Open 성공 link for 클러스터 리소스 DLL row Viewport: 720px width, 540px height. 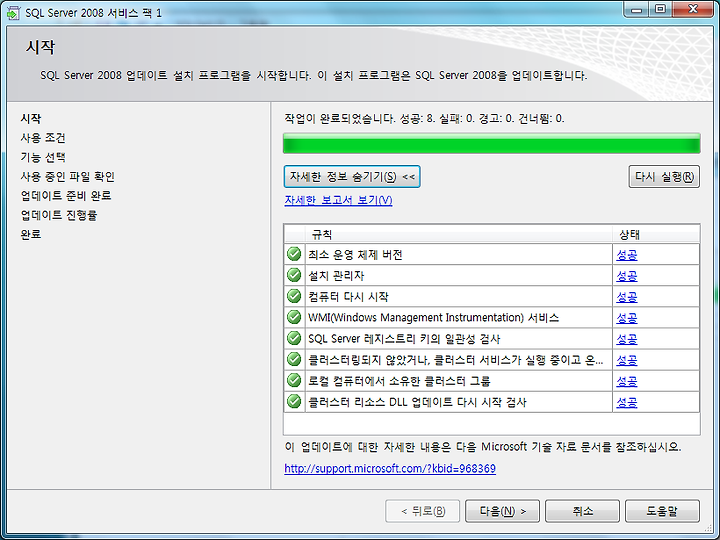(626, 403)
